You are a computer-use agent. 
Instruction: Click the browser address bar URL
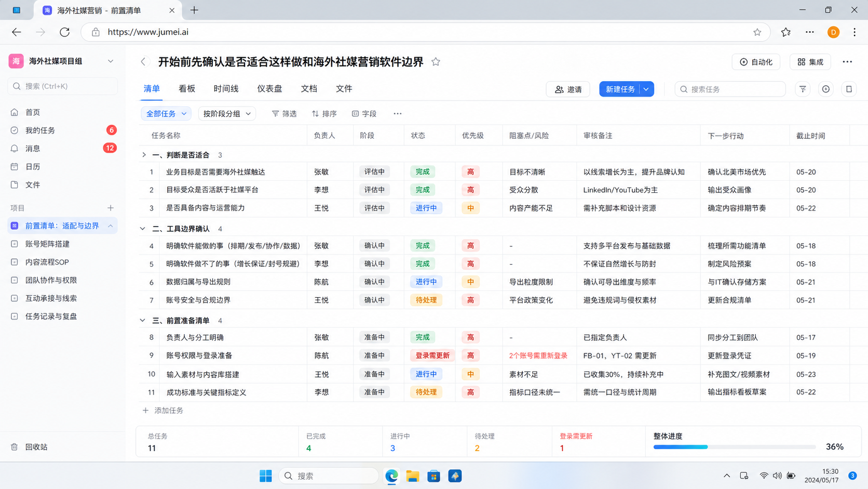point(148,32)
